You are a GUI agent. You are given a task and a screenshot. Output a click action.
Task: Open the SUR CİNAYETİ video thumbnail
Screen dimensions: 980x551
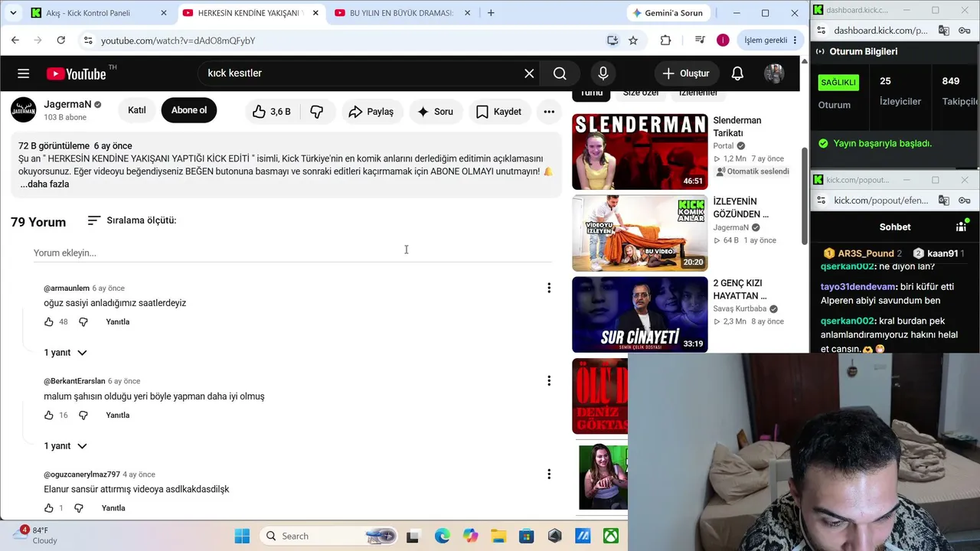coord(640,315)
